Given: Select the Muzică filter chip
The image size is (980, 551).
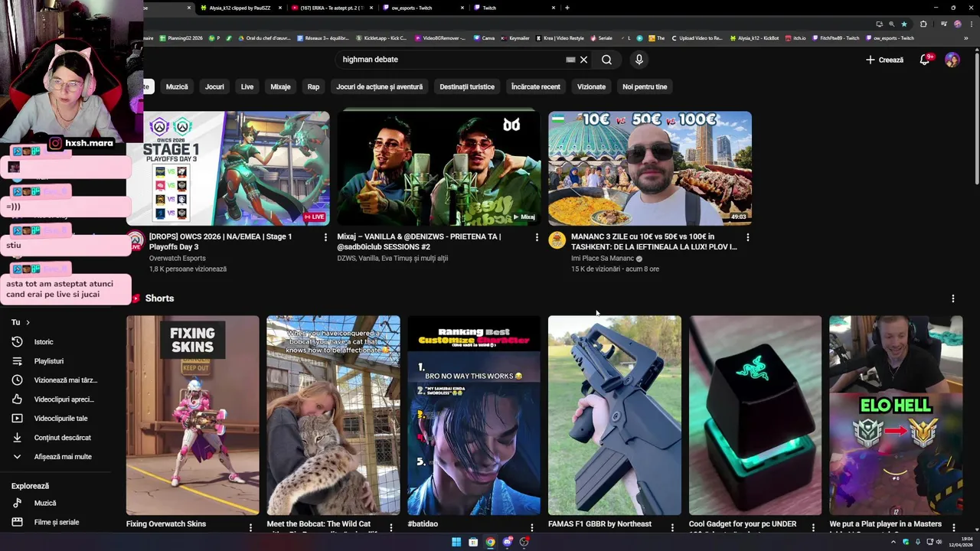Looking at the screenshot, I should [177, 86].
